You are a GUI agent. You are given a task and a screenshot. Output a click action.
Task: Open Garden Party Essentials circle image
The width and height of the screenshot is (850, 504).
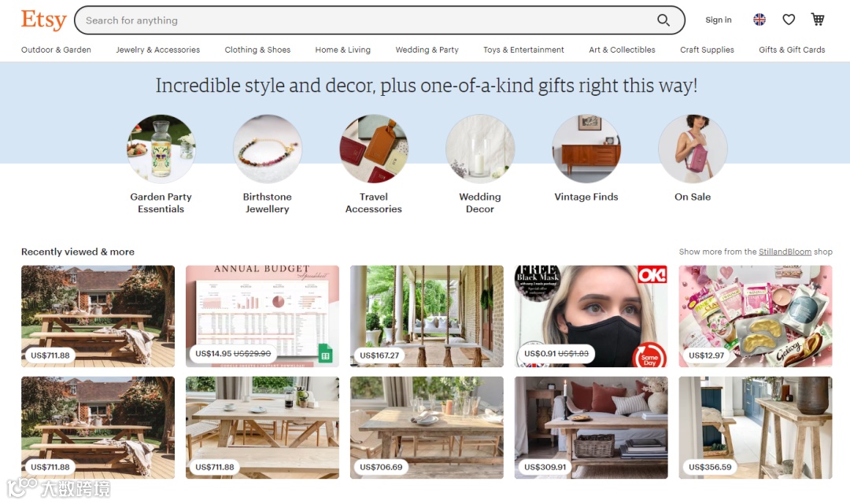tap(161, 149)
